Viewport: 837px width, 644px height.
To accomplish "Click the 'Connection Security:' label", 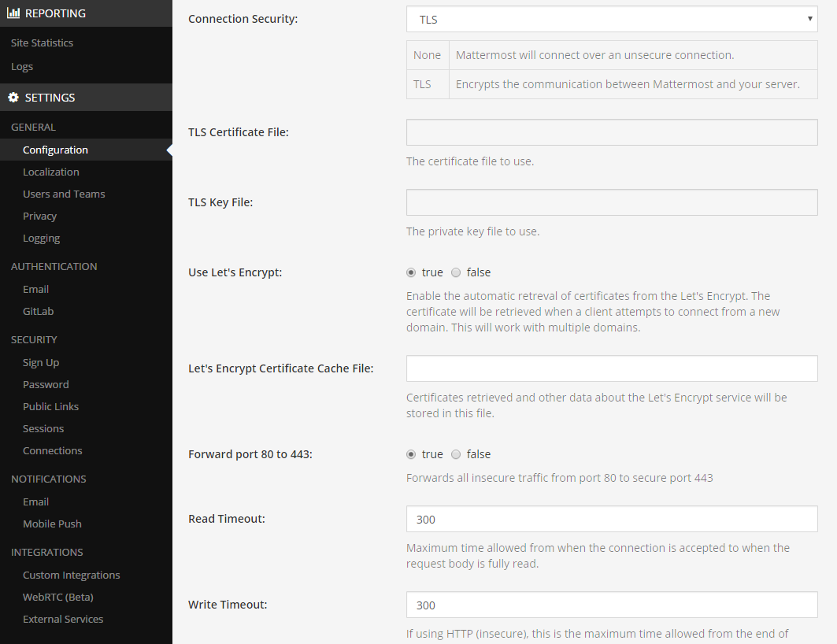I will tap(243, 19).
